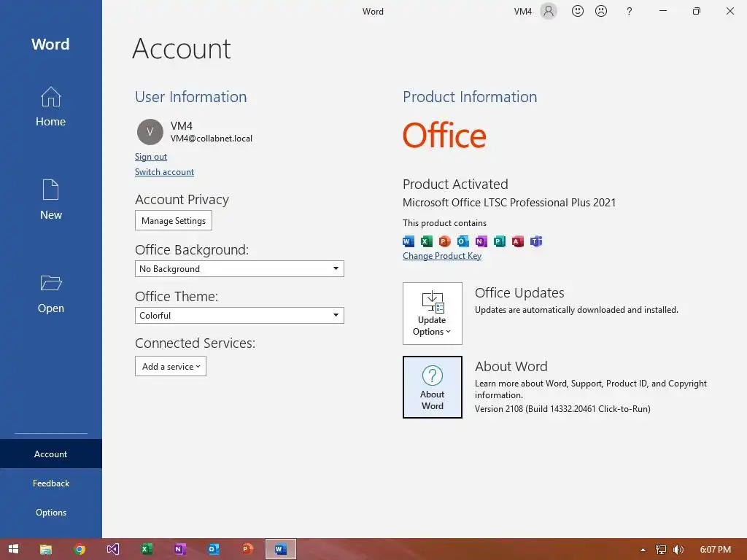The height and width of the screenshot is (560, 747).
Task: Open the Add a service dropdown
Action: (171, 366)
